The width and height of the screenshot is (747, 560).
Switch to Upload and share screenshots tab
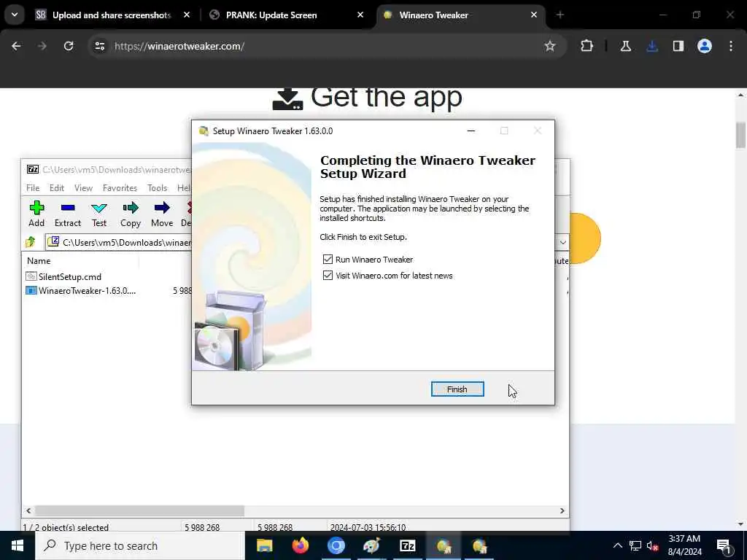112,15
